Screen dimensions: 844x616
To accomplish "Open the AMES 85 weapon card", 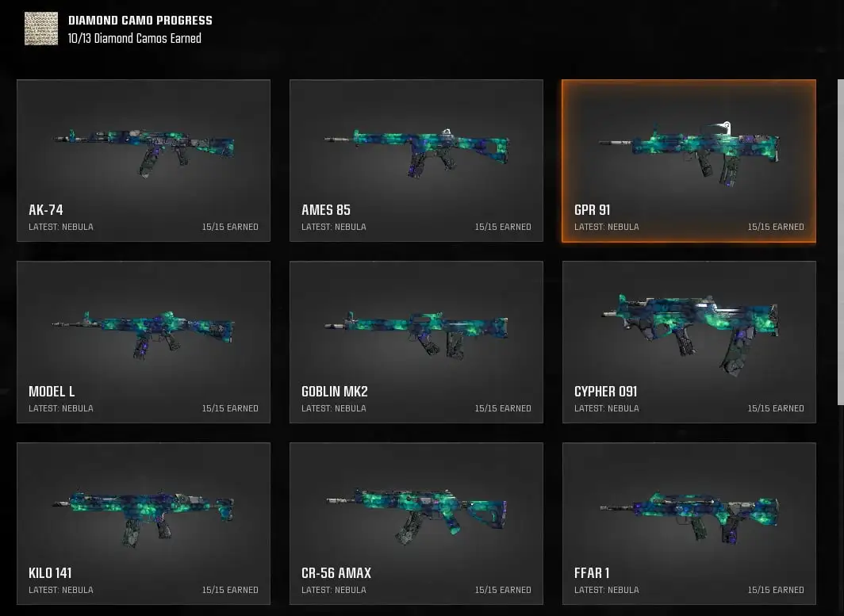I will pyautogui.click(x=416, y=160).
